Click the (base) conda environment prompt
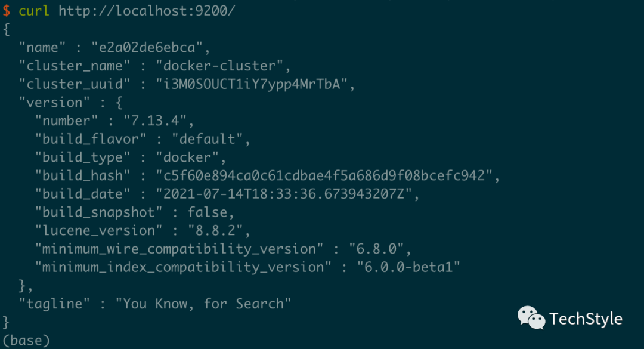 [x=26, y=341]
